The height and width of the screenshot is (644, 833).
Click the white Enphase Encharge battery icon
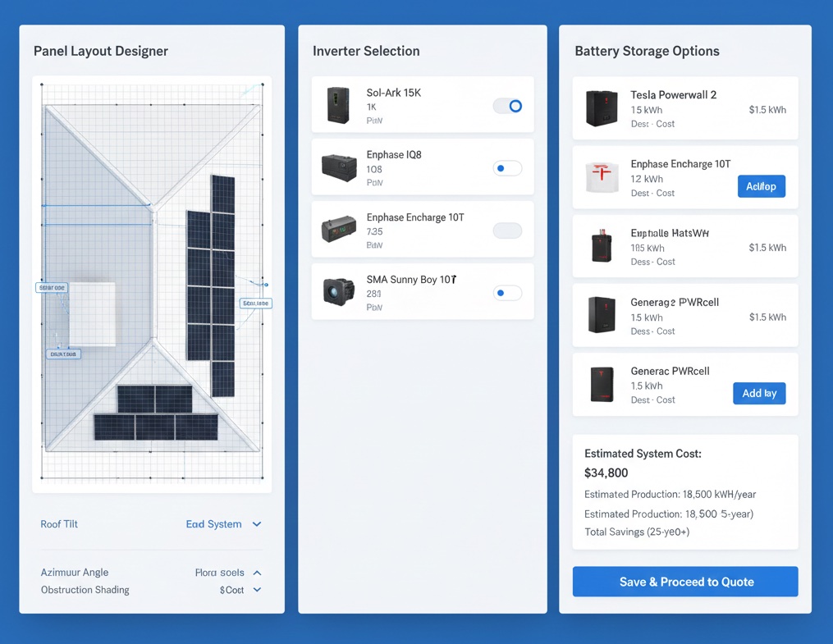click(602, 177)
